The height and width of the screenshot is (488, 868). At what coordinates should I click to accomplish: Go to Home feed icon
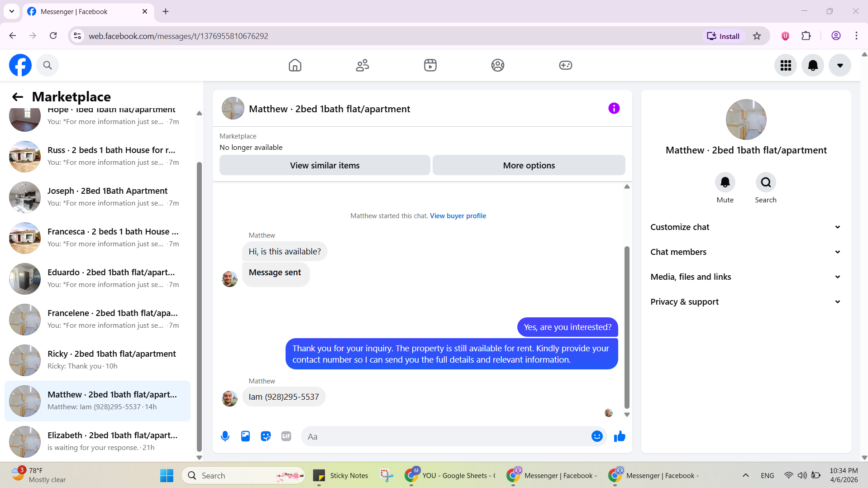coord(295,65)
